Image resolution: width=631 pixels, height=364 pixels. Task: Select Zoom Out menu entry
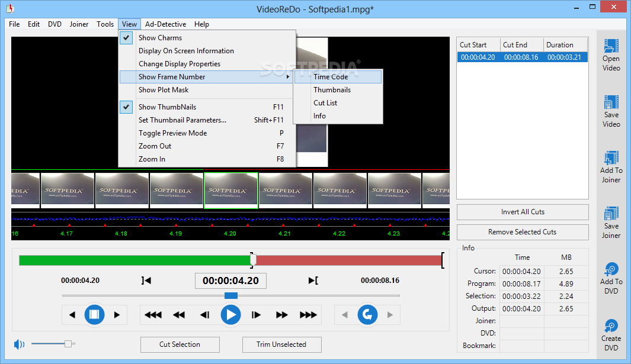207,146
